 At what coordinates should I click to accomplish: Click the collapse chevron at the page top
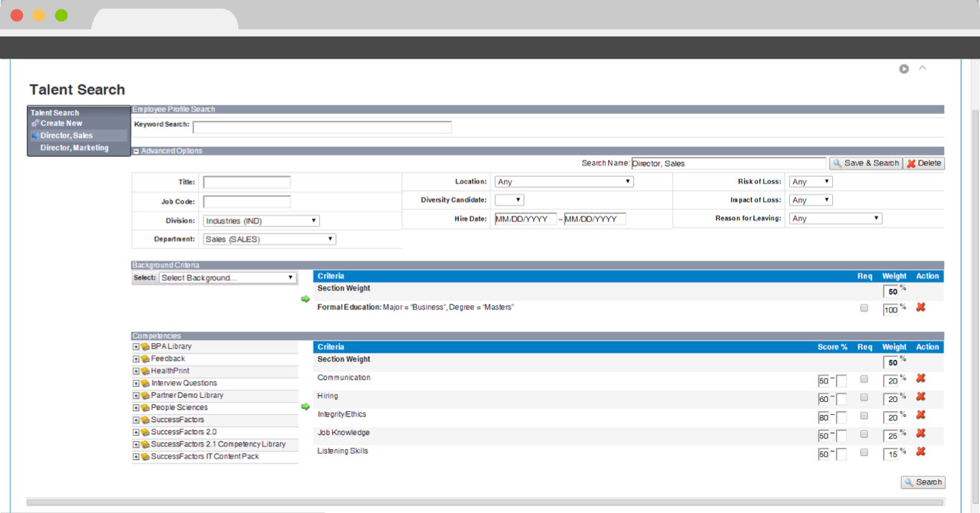click(x=923, y=68)
